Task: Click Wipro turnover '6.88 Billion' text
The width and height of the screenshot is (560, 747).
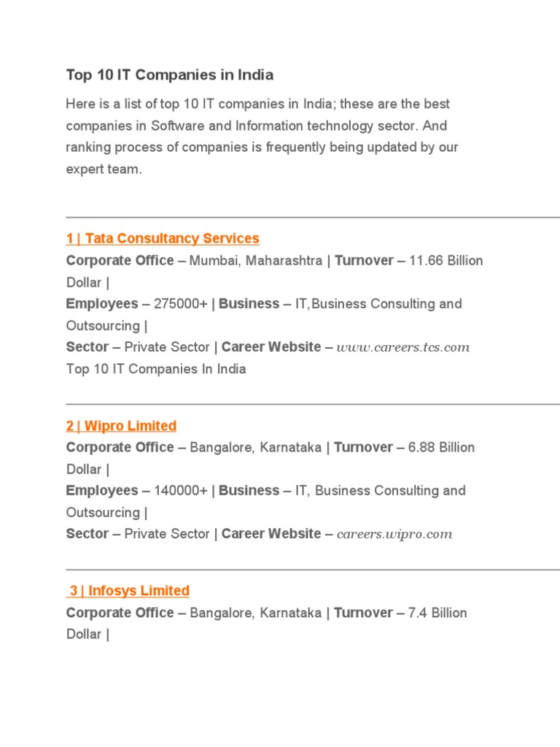Action: (x=442, y=447)
